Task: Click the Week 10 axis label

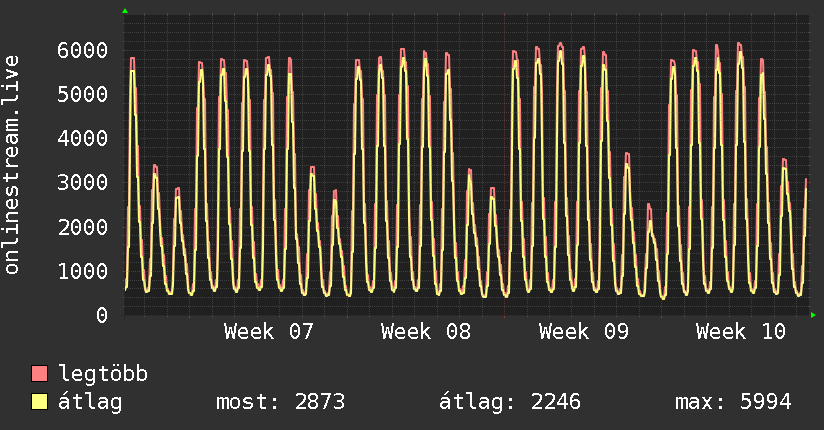Action: (x=741, y=332)
